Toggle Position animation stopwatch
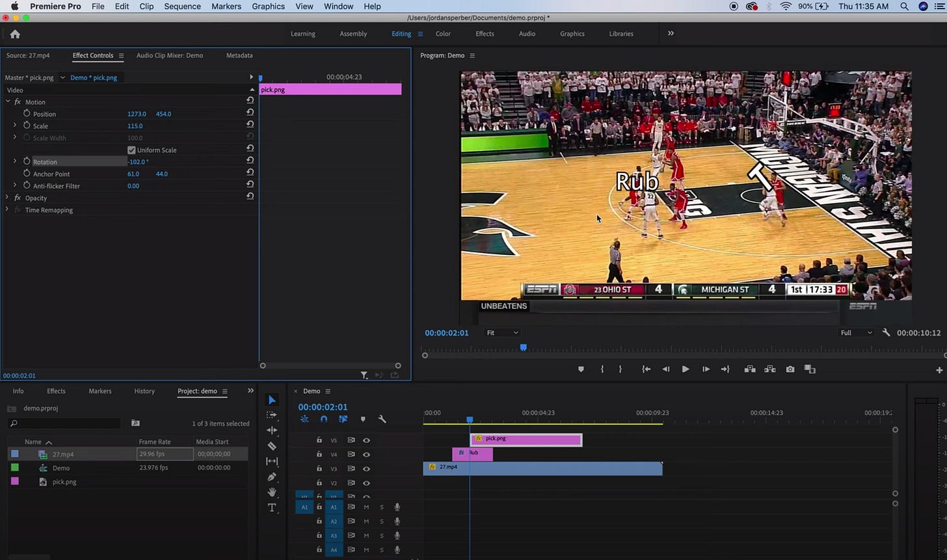 pos(27,113)
